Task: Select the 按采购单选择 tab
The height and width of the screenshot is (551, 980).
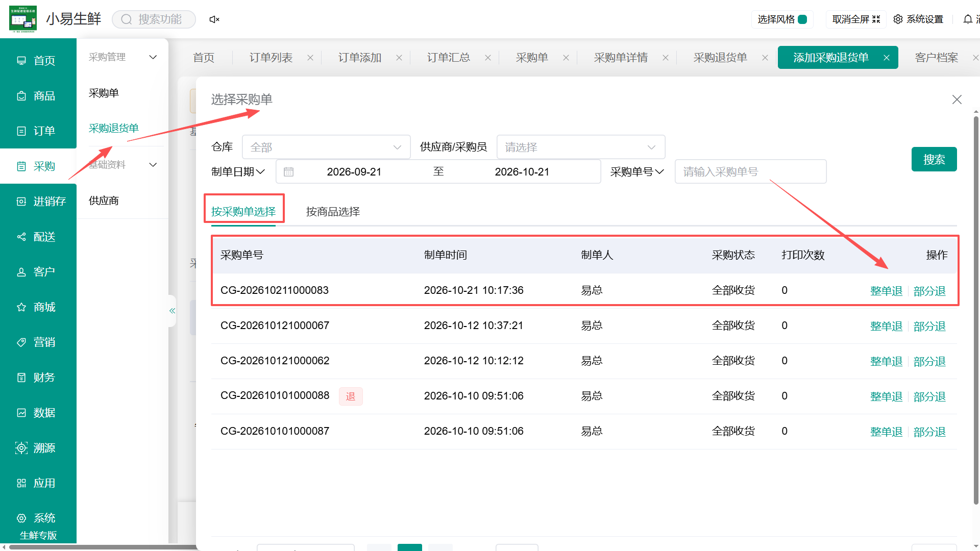Action: pos(243,211)
